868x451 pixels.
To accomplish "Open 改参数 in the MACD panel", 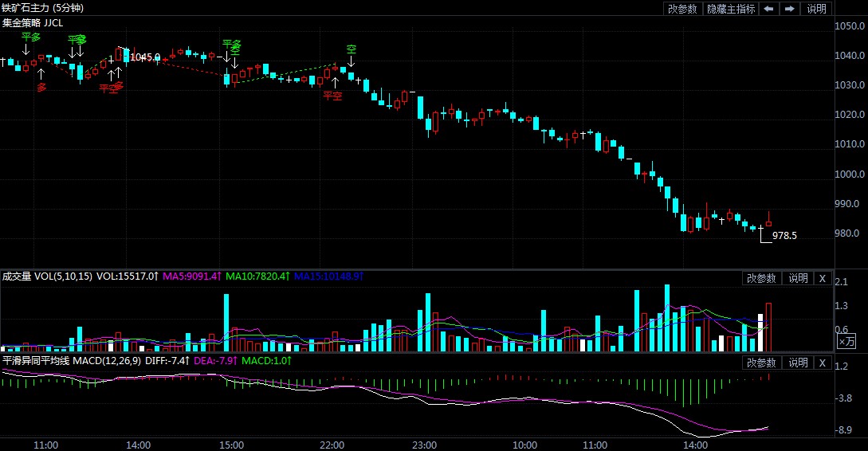I will (x=761, y=363).
